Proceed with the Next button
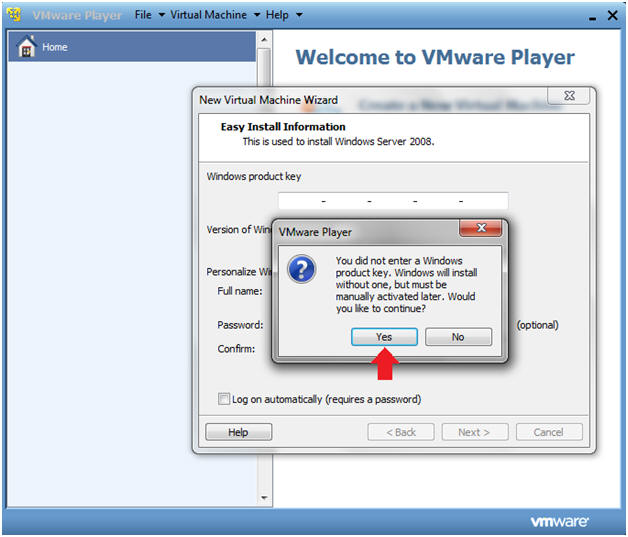 click(475, 432)
